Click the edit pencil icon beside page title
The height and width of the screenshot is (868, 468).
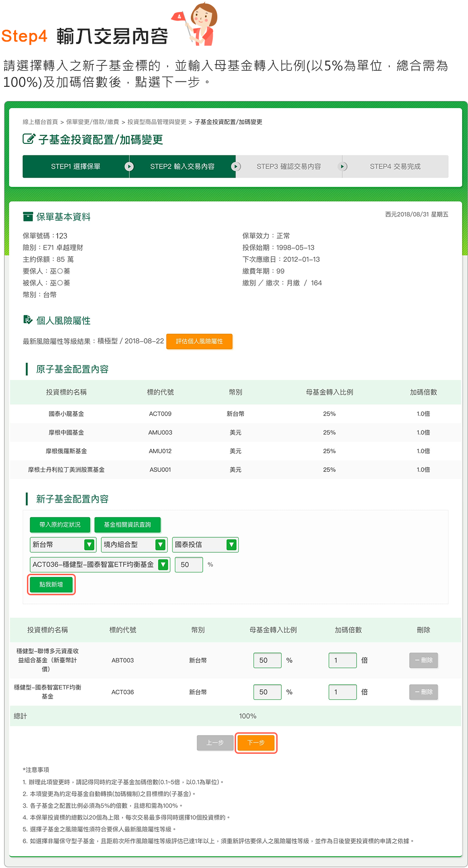[x=28, y=139]
